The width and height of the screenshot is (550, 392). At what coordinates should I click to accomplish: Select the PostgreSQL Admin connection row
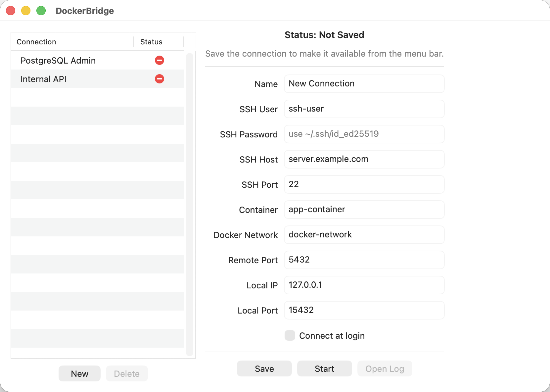click(98, 60)
